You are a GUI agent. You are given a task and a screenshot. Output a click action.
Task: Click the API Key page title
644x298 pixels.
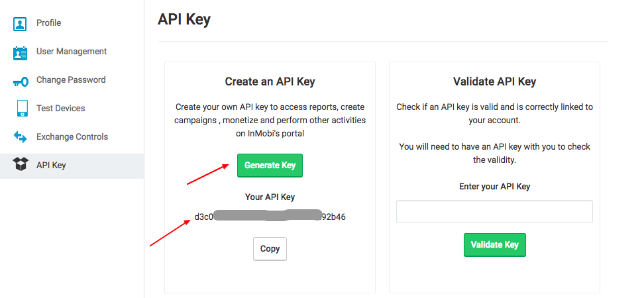[x=184, y=19]
